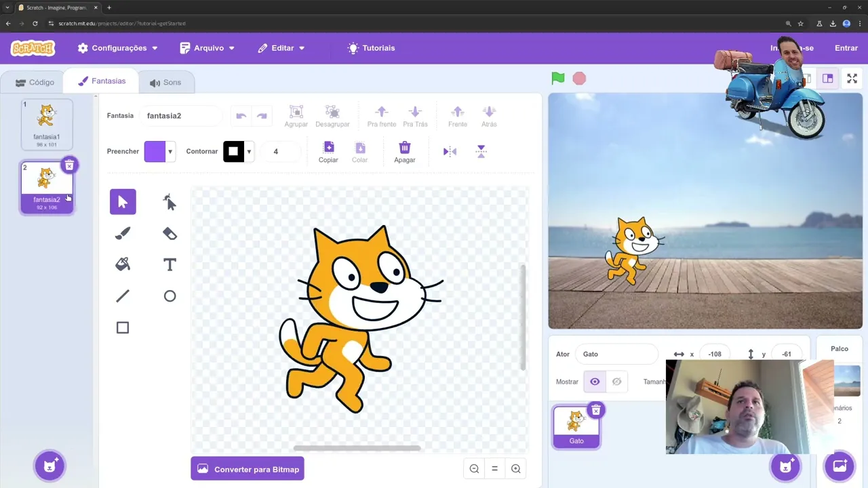Switch to the Código tab

click(35, 82)
